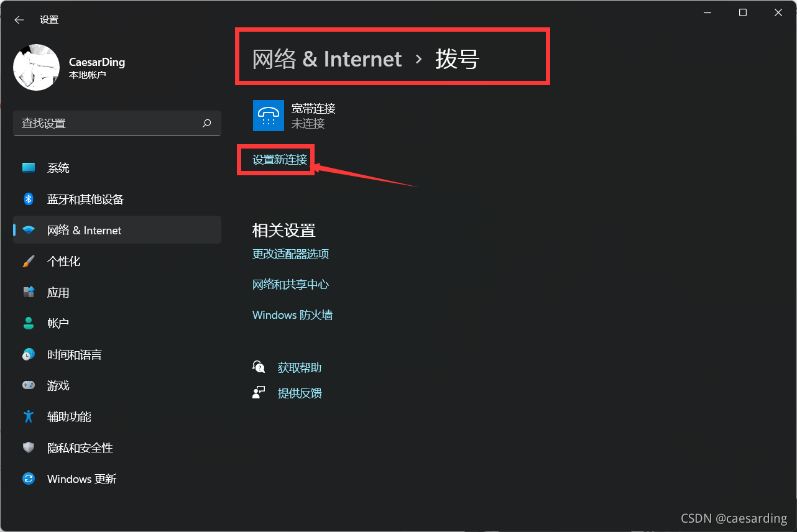Click the Wi-Fi icon of 网络 & Internet

point(29,231)
